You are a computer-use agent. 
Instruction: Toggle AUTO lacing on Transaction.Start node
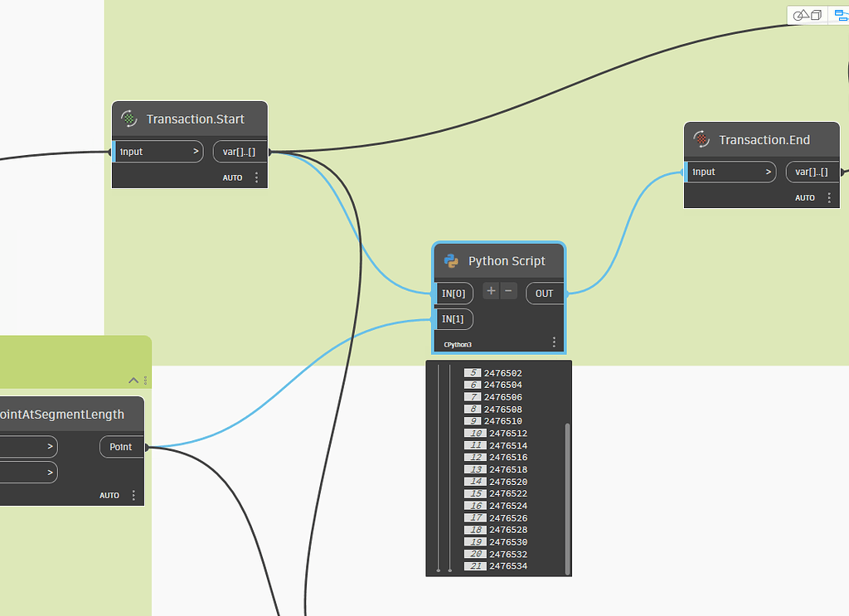[232, 177]
